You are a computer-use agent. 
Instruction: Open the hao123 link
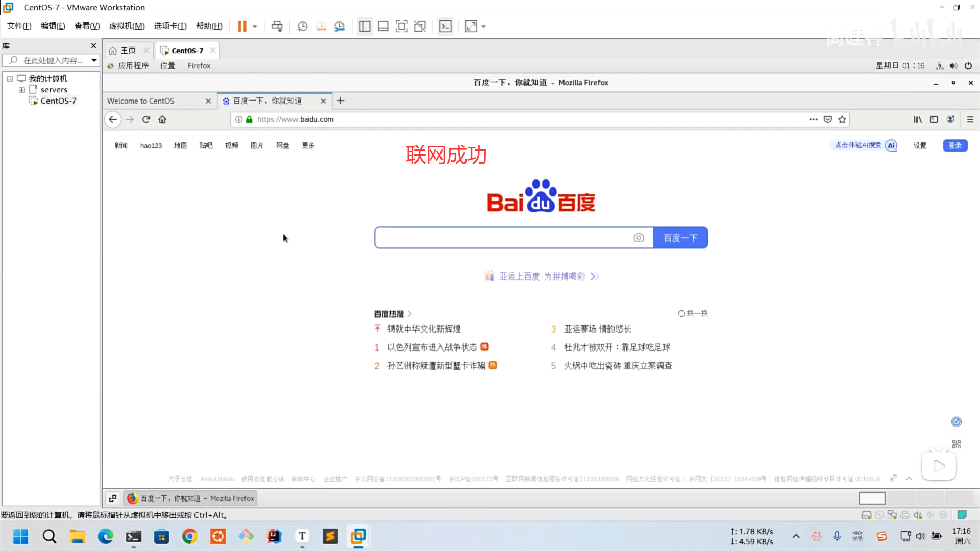click(151, 146)
